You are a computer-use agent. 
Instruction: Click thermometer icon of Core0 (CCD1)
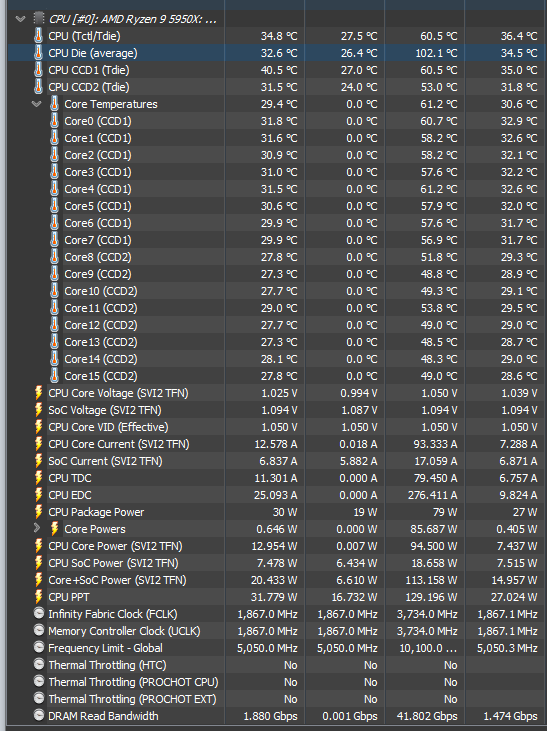click(55, 121)
